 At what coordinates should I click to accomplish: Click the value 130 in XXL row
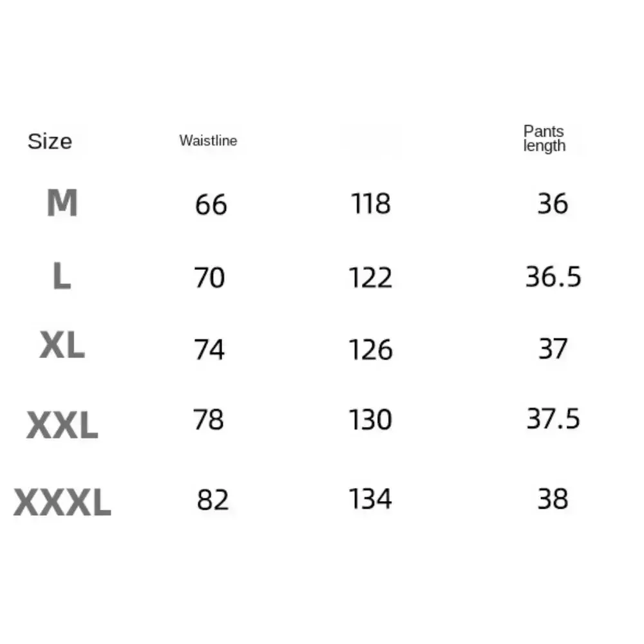(x=370, y=420)
